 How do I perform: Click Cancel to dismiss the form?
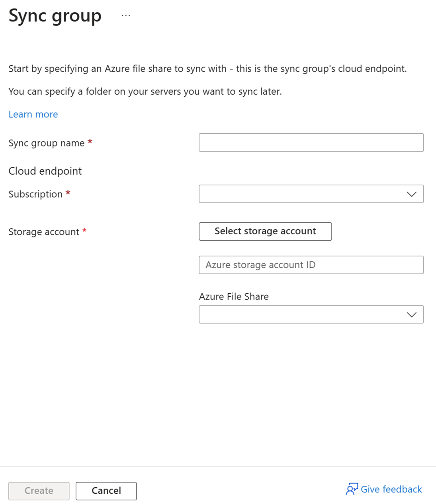tap(106, 491)
